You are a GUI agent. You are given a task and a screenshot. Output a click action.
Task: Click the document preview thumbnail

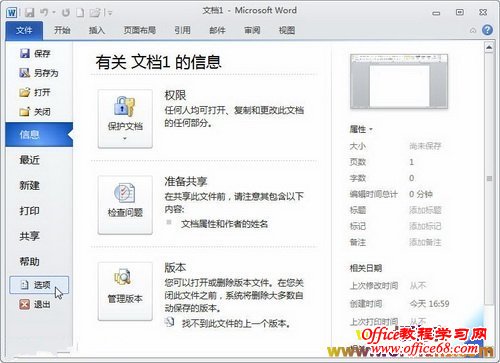pyautogui.click(x=399, y=82)
